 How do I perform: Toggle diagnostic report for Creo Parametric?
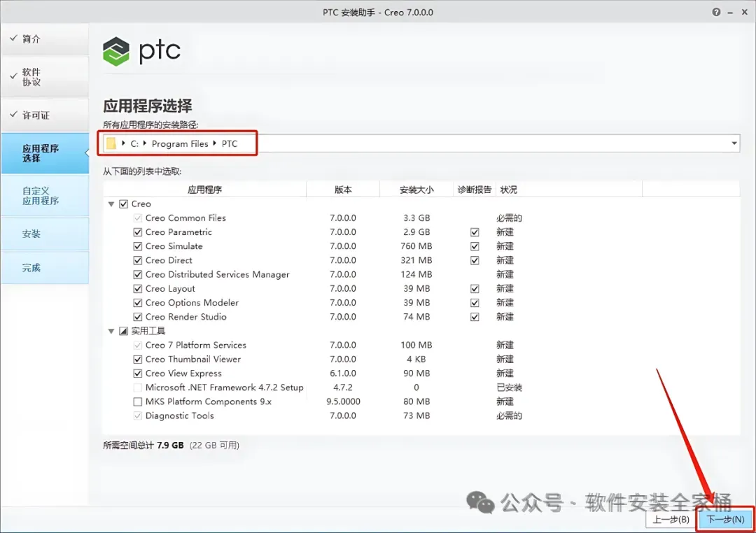[x=475, y=232]
